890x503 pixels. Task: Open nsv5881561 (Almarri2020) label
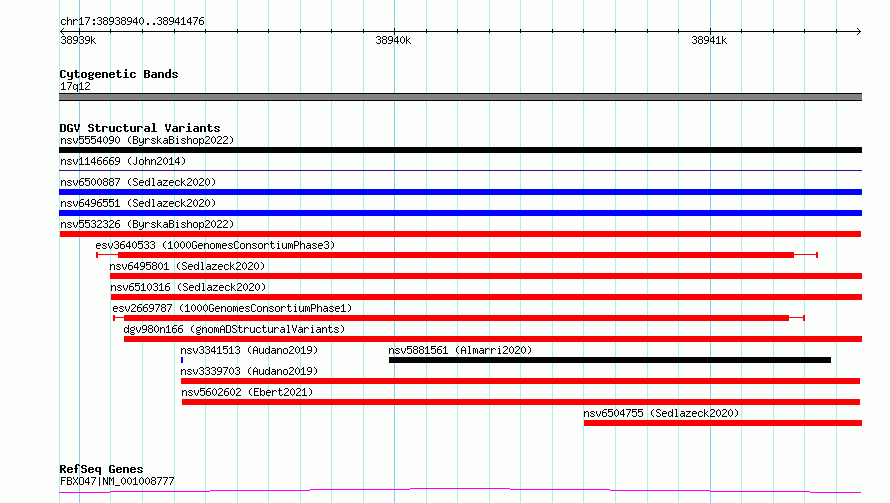point(460,350)
